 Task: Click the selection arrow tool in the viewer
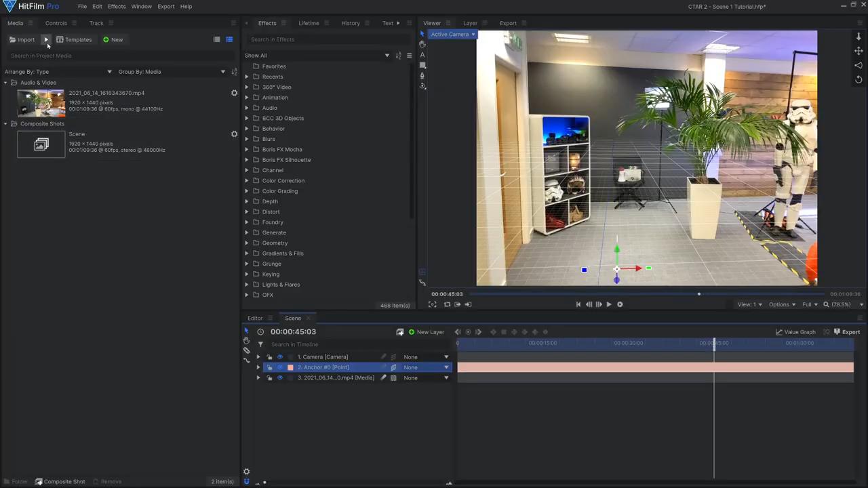tap(422, 34)
